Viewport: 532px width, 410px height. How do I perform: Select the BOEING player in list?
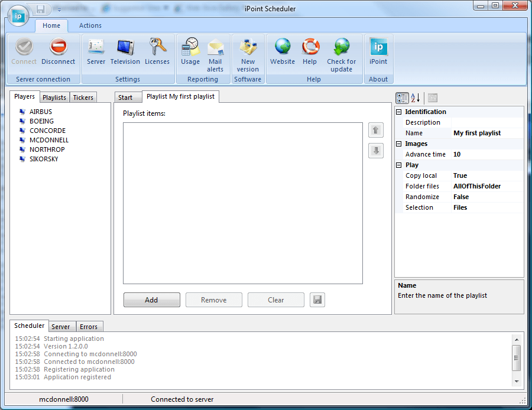(41, 121)
